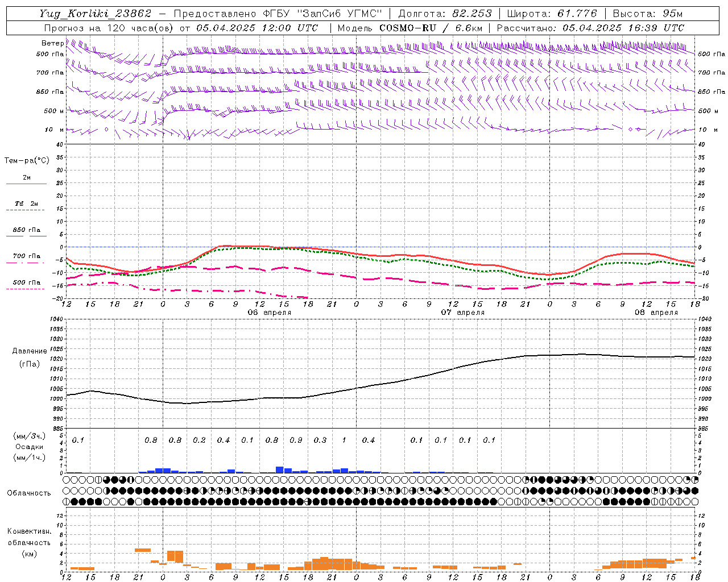The image size is (728, 582).
Task: Click the 'Модель COSMO-RU / 6.6км' model label
Action: coord(410,28)
